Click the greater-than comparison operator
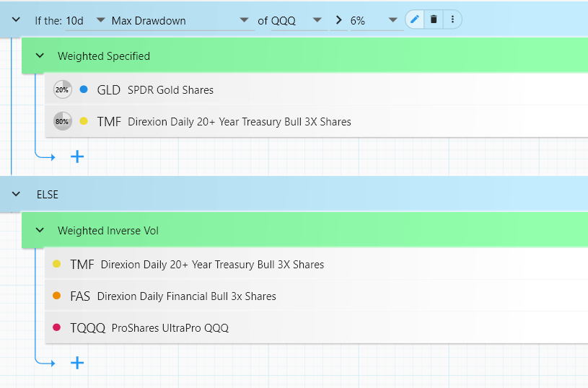 coord(338,20)
